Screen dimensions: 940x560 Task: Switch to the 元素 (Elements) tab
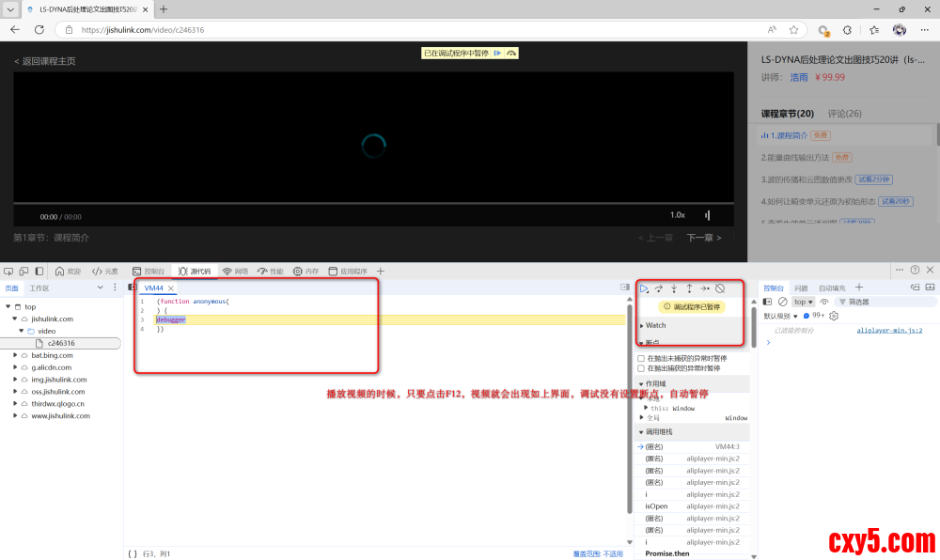[x=105, y=271]
